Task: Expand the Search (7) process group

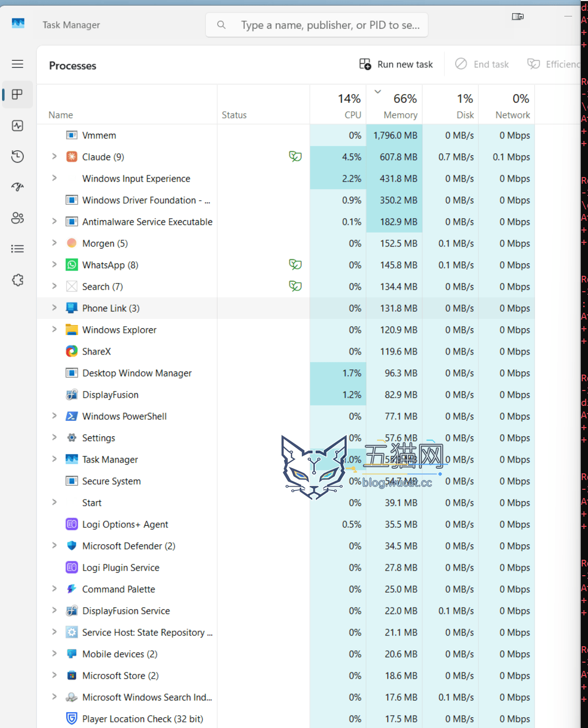Action: click(x=54, y=286)
